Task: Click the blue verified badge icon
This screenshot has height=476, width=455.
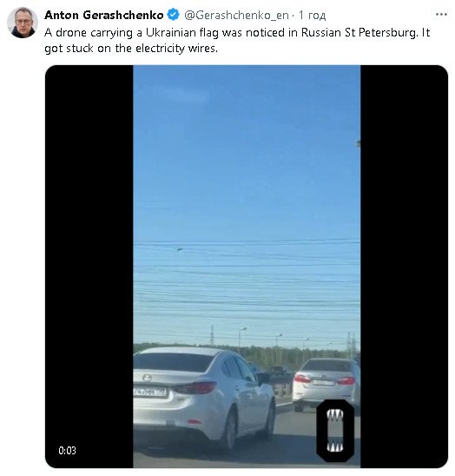Action: 173,15
